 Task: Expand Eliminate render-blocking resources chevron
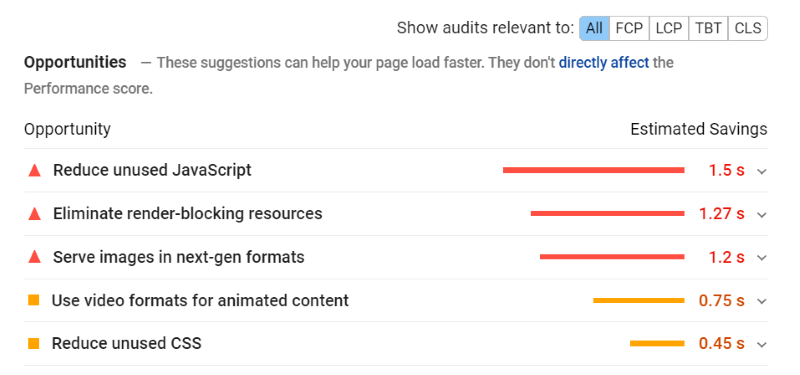click(762, 215)
